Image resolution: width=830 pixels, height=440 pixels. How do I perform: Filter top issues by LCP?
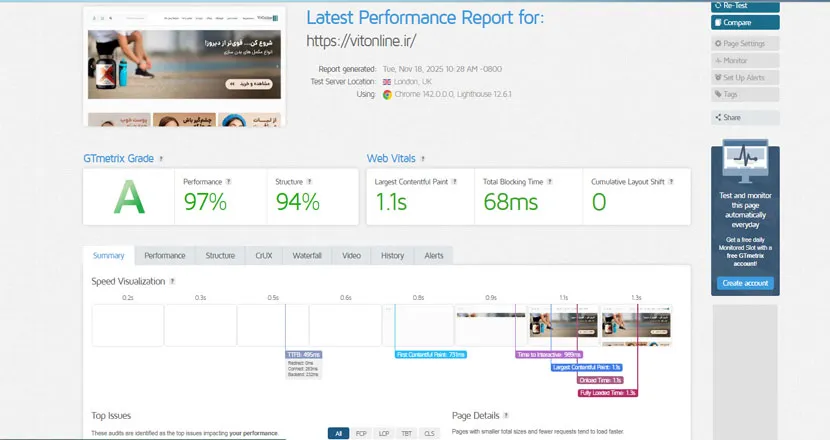[384, 433]
